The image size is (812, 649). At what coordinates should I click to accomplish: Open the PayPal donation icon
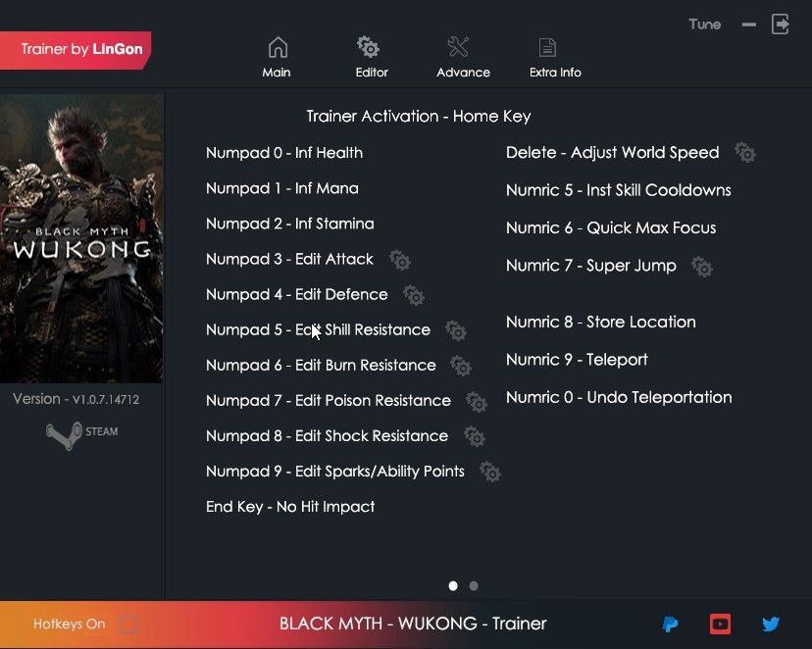pos(670,624)
